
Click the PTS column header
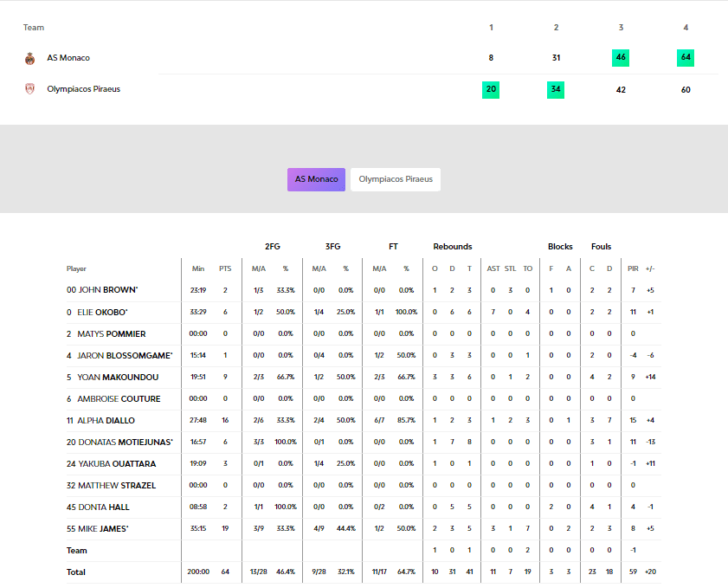(225, 268)
